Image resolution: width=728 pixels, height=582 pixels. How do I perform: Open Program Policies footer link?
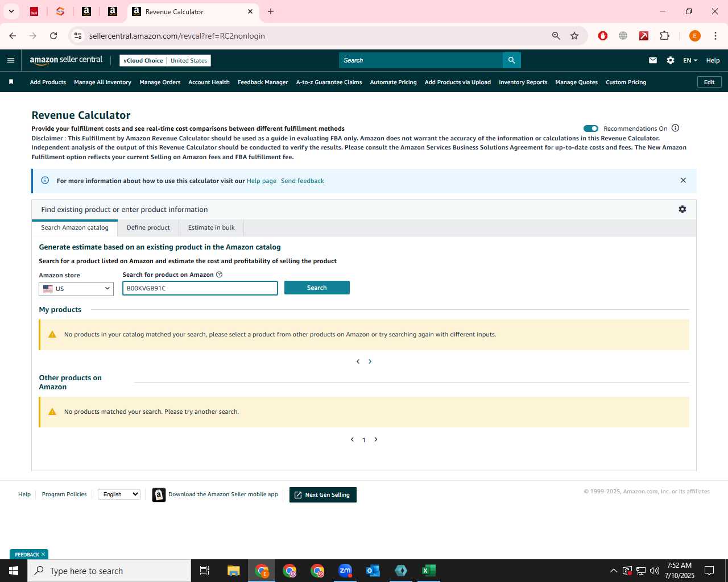[64, 494]
